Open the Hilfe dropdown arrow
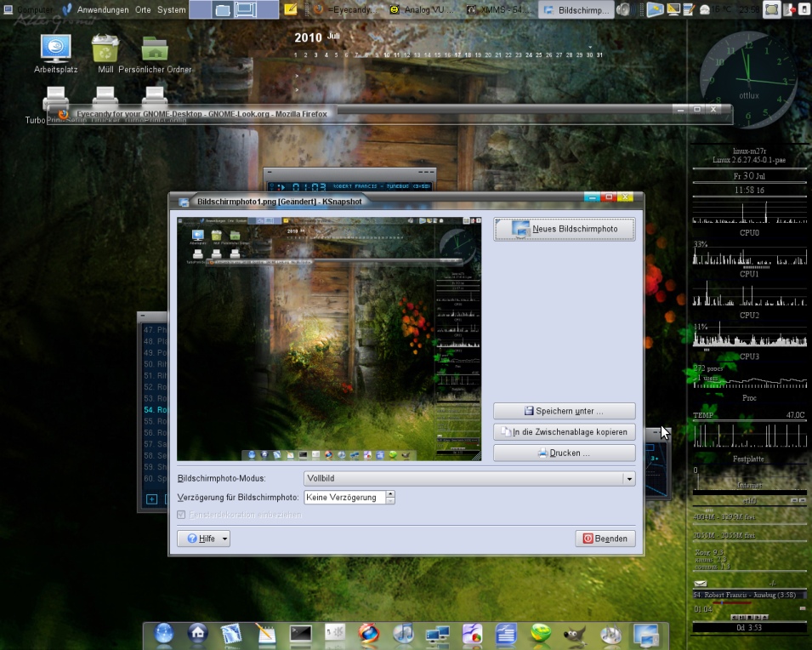Image resolution: width=812 pixels, height=650 pixels. pyautogui.click(x=224, y=539)
